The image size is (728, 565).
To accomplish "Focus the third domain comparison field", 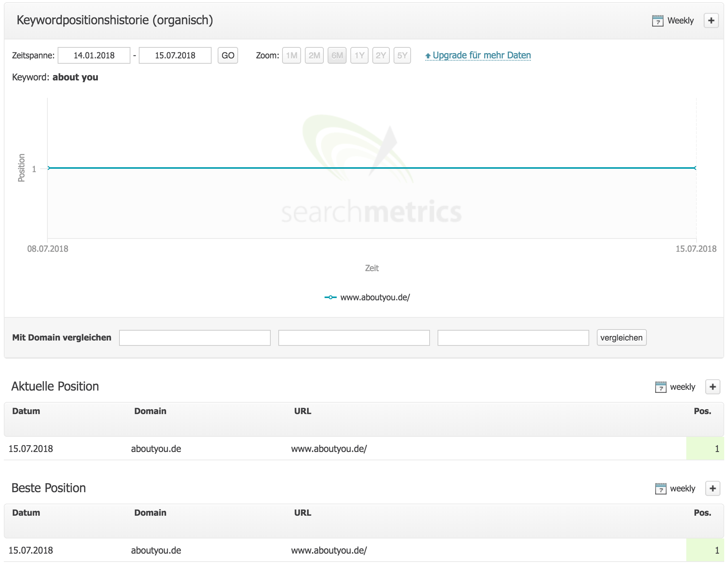I will coord(513,337).
